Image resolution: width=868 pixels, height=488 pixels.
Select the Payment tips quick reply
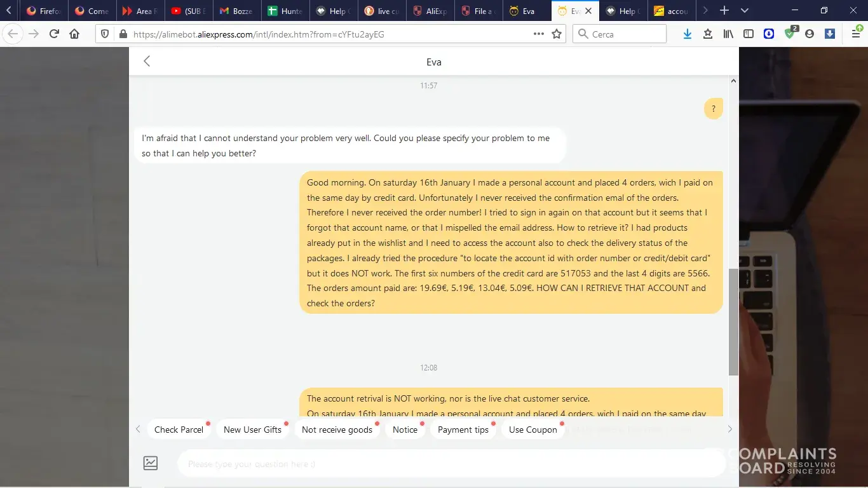(463, 430)
